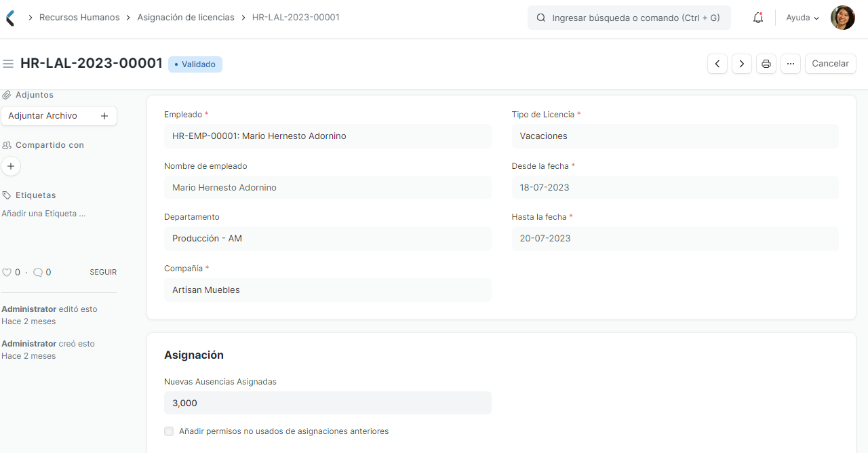Enable 'Añadir permisos no usados de asignaciones anteriores'
The image size is (868, 453).
click(x=169, y=431)
